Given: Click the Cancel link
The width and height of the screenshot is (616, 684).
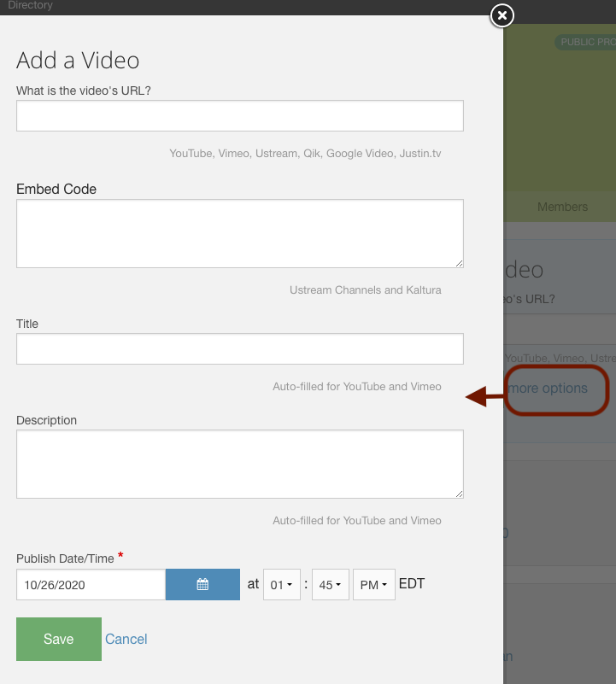Looking at the screenshot, I should pyautogui.click(x=126, y=639).
